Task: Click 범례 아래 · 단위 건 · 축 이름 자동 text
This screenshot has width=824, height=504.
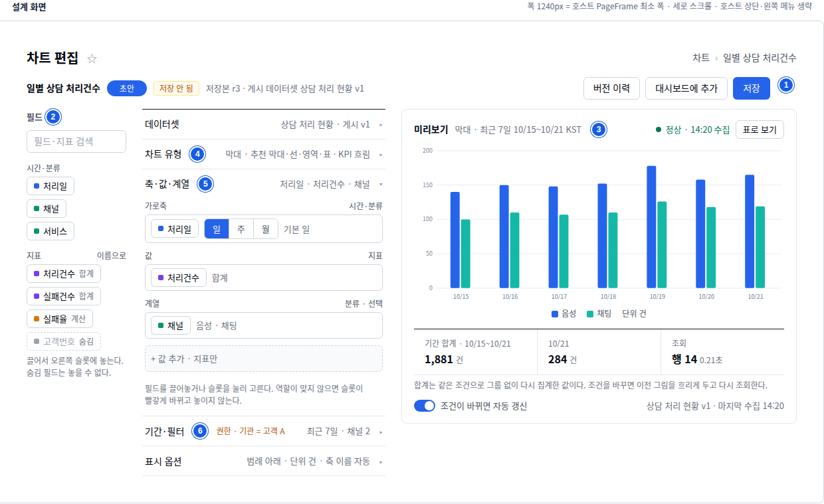Action: click(x=308, y=462)
